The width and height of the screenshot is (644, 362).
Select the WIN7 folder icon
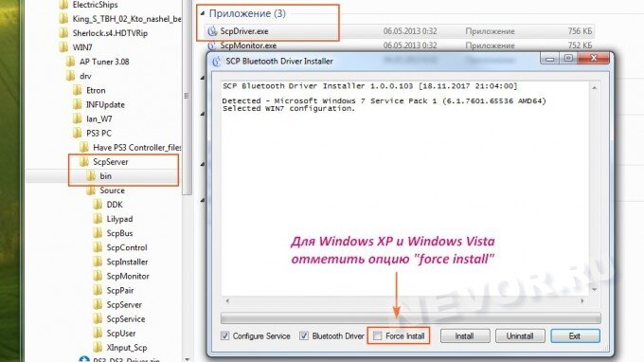pyautogui.click(x=63, y=47)
